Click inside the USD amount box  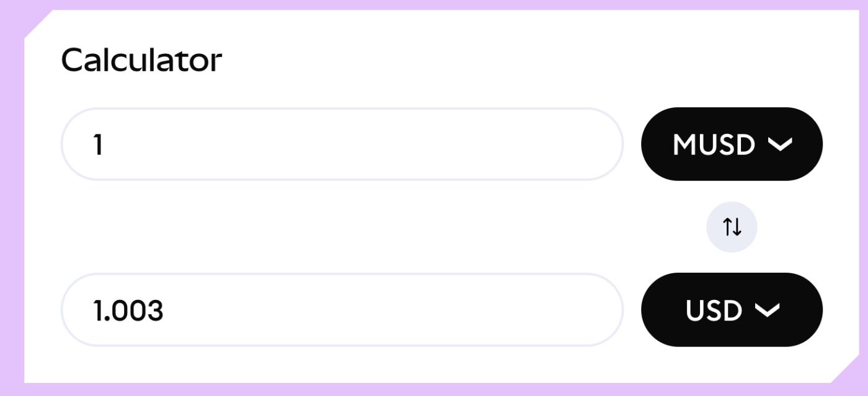tap(342, 309)
